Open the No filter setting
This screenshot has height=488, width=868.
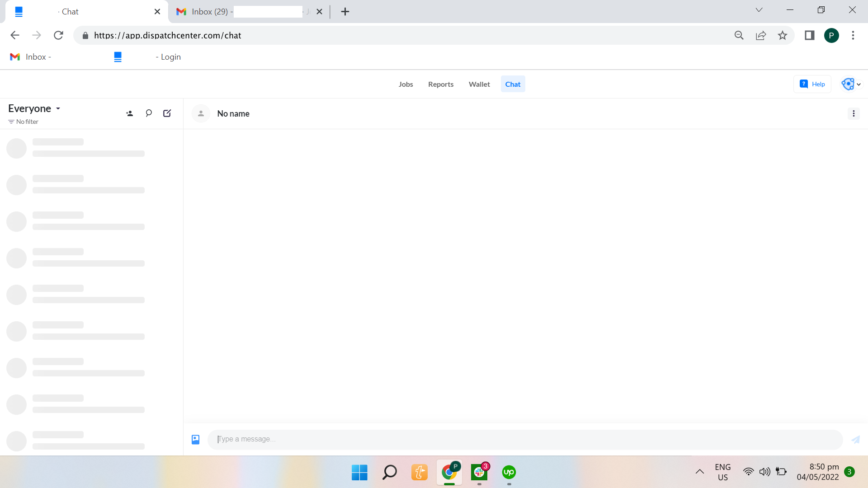23,122
